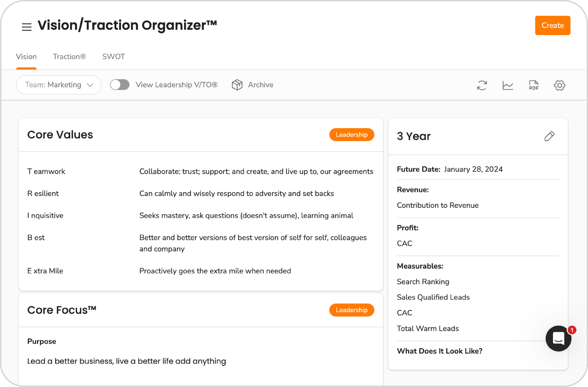The image size is (588, 387).
Task: Click the Leadership badge on Core Values
Action: point(352,134)
